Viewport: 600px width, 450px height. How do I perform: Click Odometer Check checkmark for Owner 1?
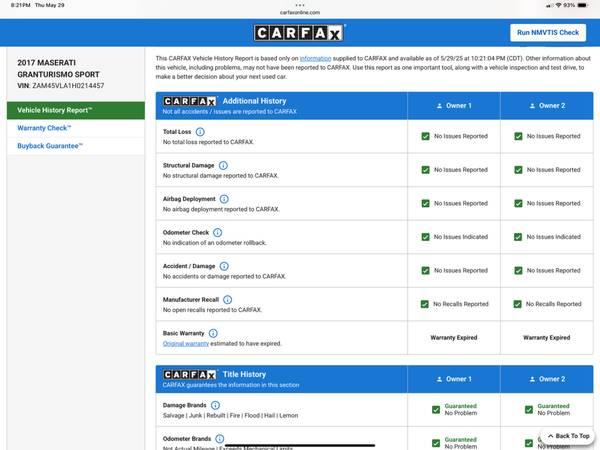tap(425, 237)
